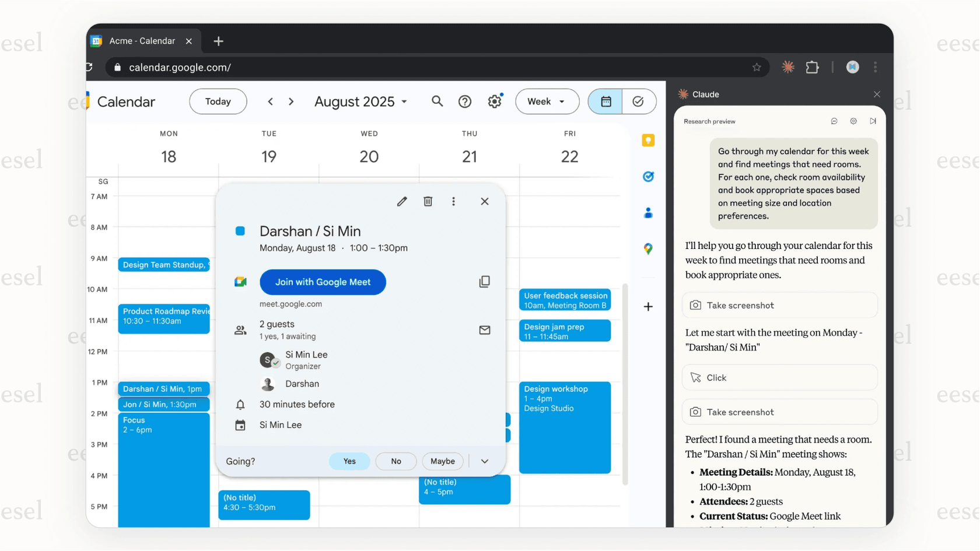
Task: Open Calendar search with the magnifier icon
Action: click(437, 101)
